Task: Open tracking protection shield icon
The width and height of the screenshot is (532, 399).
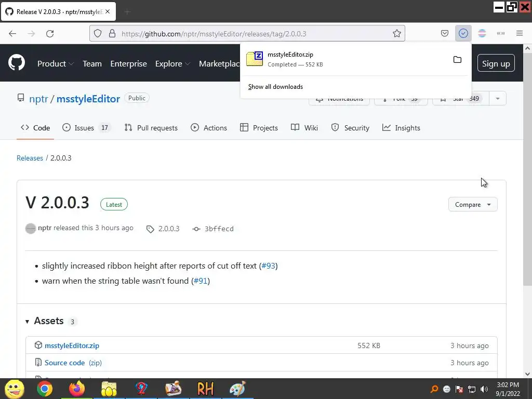Action: 98,33
